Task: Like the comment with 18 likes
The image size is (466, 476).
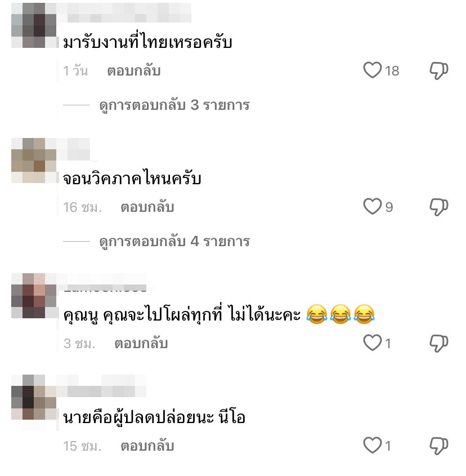Action: click(372, 70)
